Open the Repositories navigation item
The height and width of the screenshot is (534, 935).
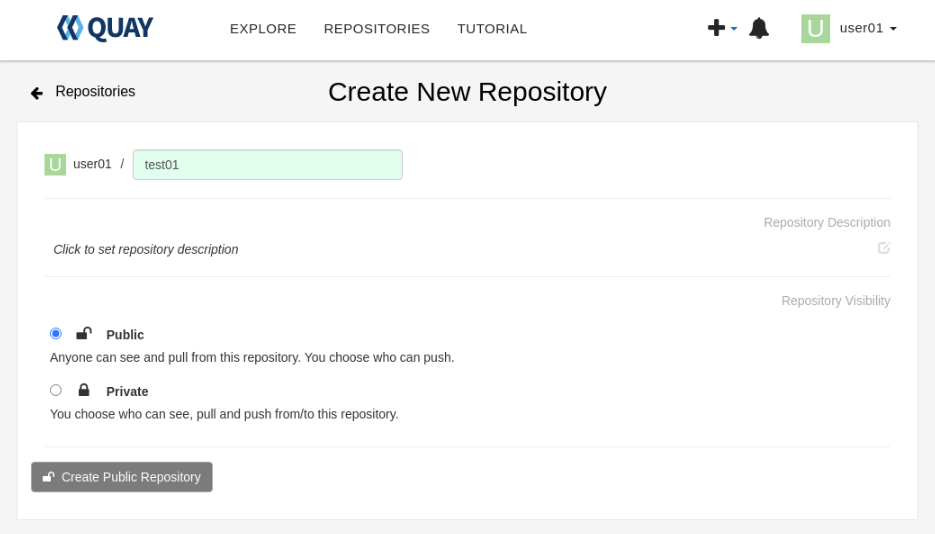[x=376, y=29]
